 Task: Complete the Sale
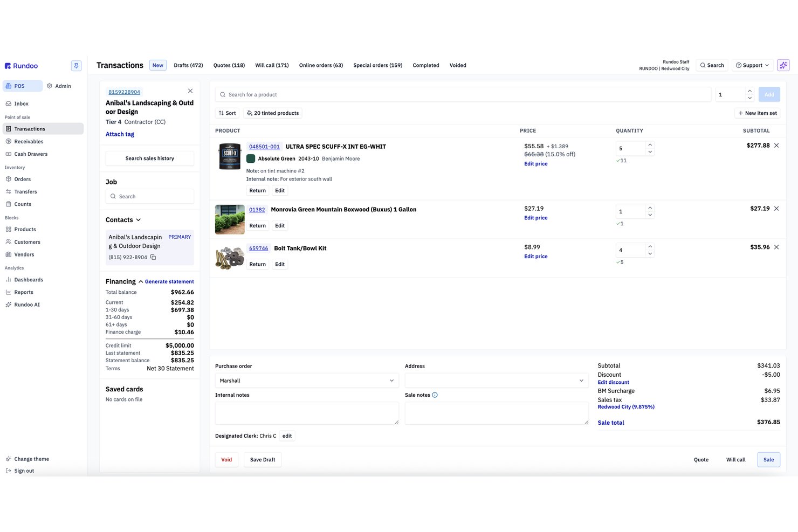click(x=769, y=460)
